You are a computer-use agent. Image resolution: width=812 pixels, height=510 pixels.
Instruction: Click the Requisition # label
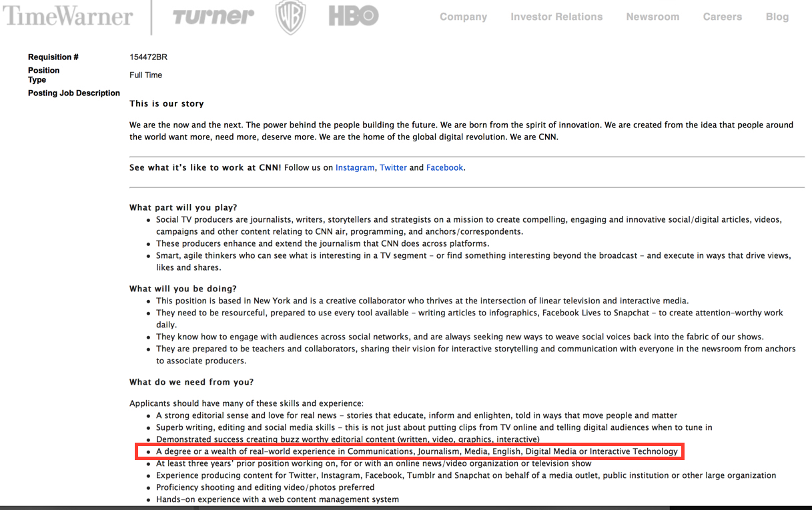tap(53, 57)
